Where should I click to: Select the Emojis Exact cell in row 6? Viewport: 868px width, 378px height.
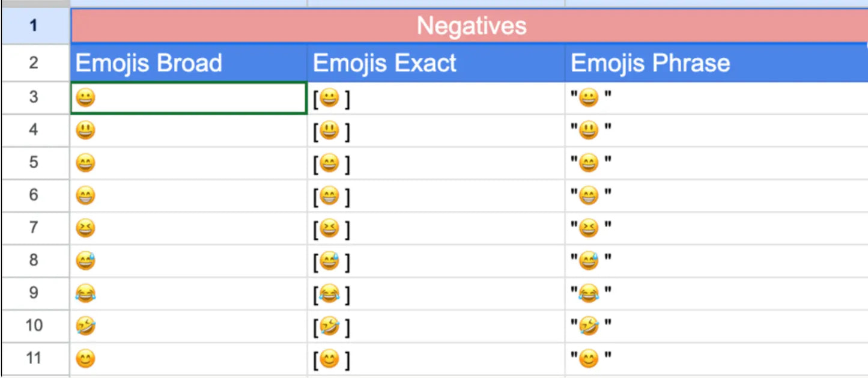pos(436,196)
